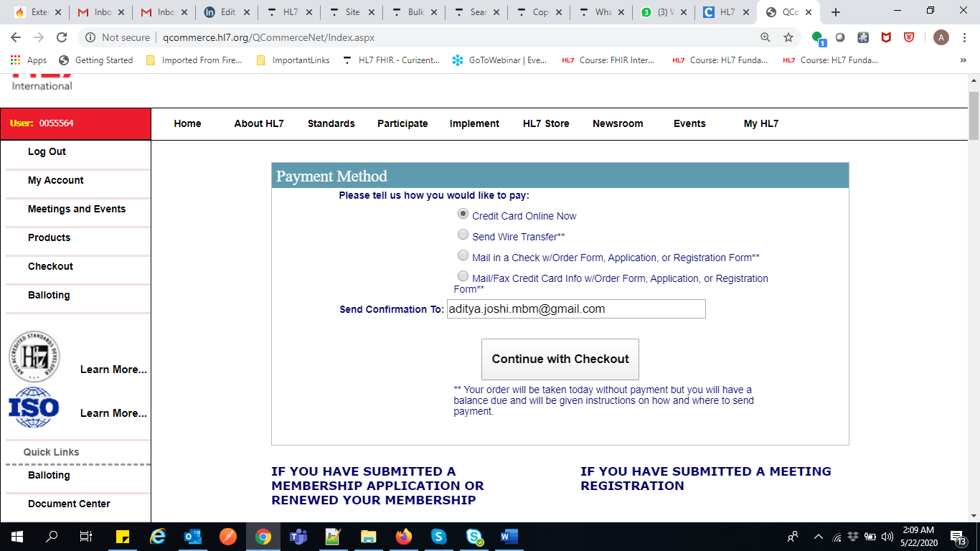Click zoom magnifier icon in address bar
This screenshot has height=551, width=980.
[765, 37]
